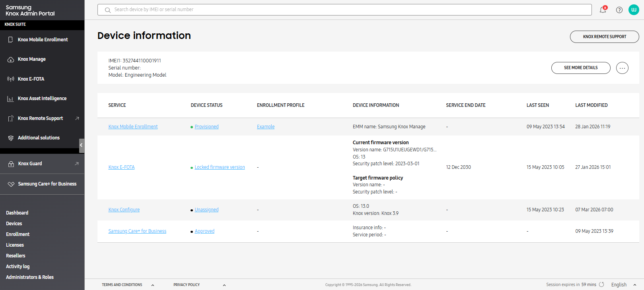Click the Target firmware policy heading

click(x=378, y=178)
